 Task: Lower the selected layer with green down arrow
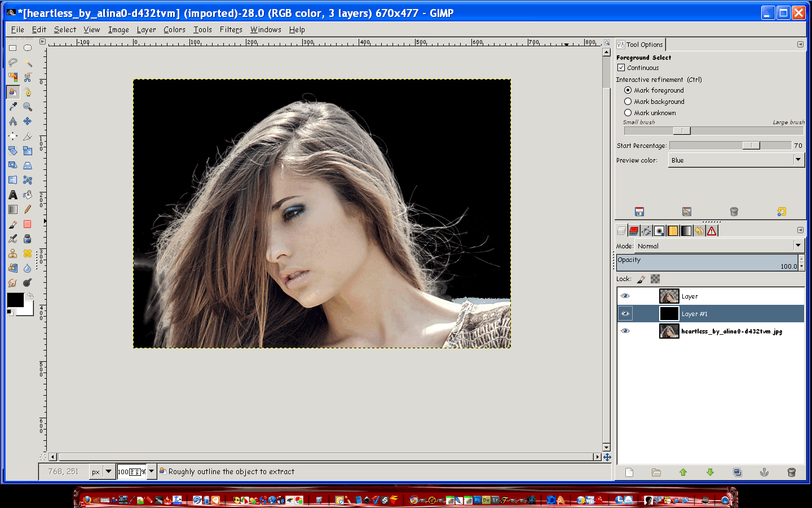coord(710,472)
